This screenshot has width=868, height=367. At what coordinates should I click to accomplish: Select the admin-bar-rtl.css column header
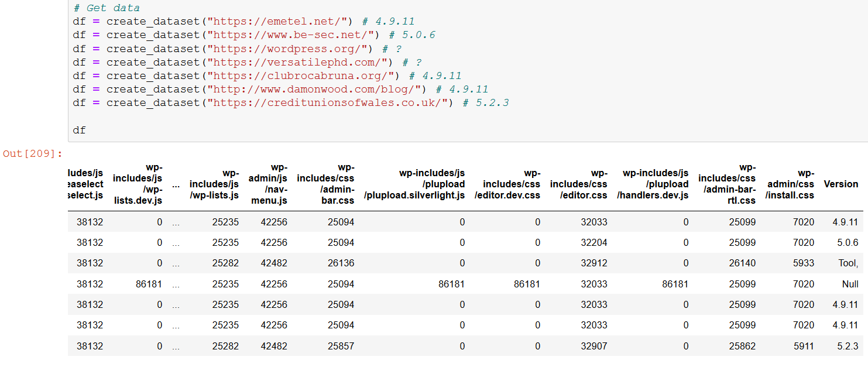(x=727, y=184)
